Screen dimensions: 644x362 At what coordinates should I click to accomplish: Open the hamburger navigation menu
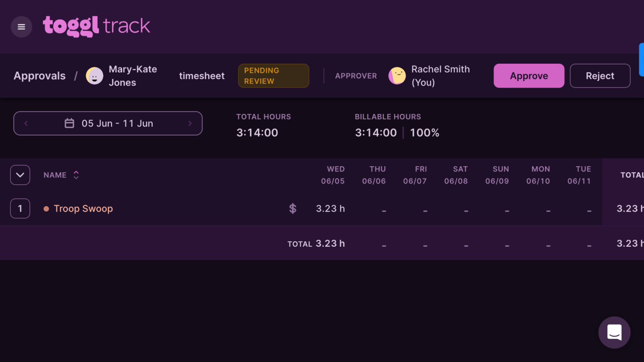21,26
